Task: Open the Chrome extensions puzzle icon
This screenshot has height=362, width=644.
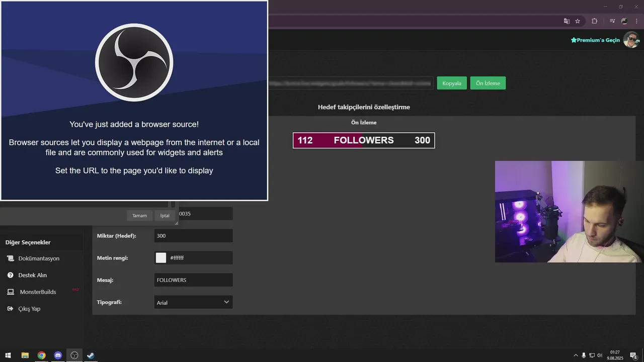Action: tap(595, 21)
